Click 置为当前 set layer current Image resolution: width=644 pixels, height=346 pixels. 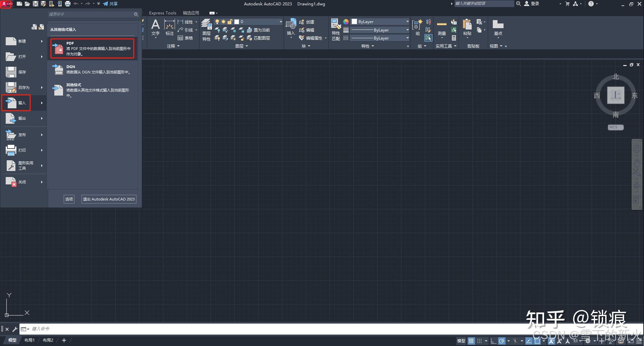(258, 30)
